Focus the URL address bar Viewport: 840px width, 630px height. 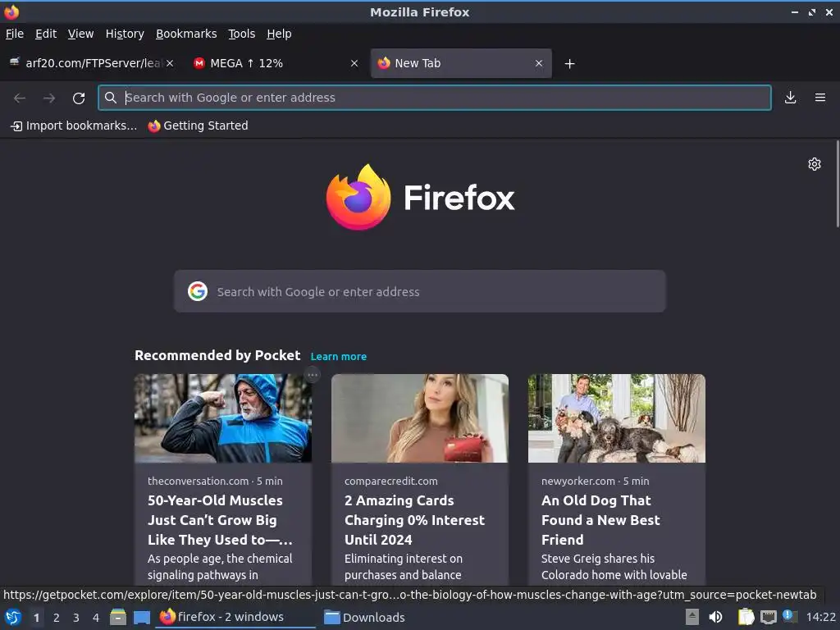[435, 98]
